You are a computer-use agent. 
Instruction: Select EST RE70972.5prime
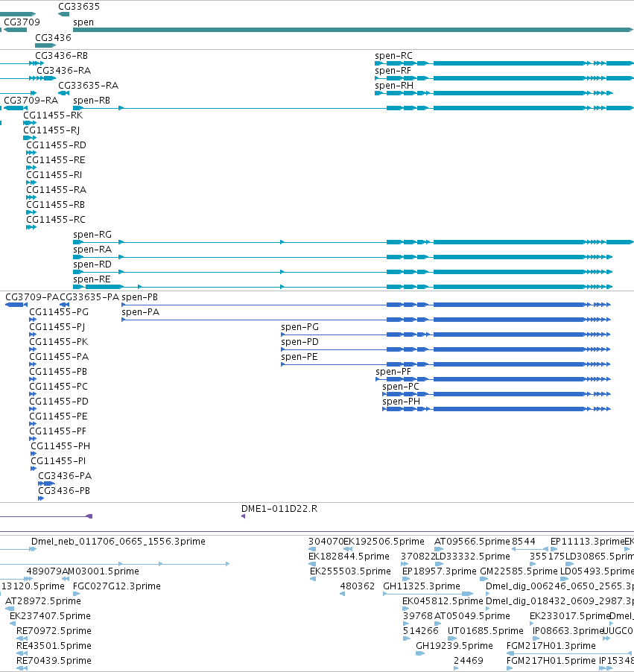pos(54,631)
